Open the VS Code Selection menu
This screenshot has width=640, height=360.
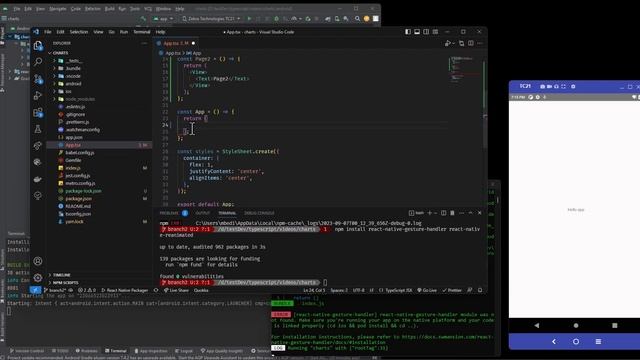79,31
